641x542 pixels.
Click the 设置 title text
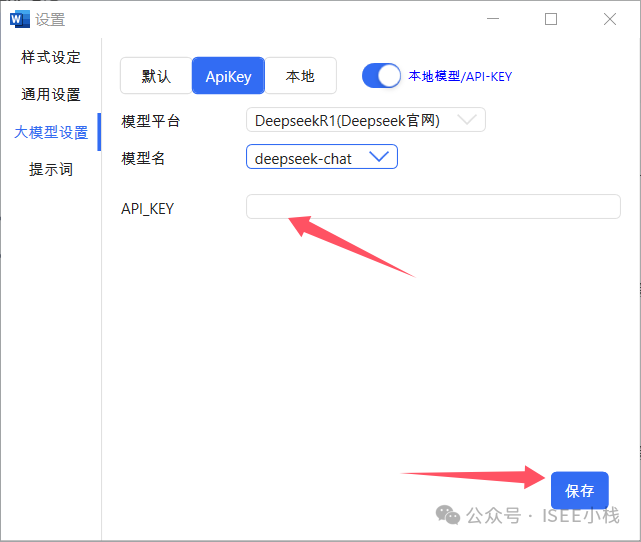coord(50,20)
